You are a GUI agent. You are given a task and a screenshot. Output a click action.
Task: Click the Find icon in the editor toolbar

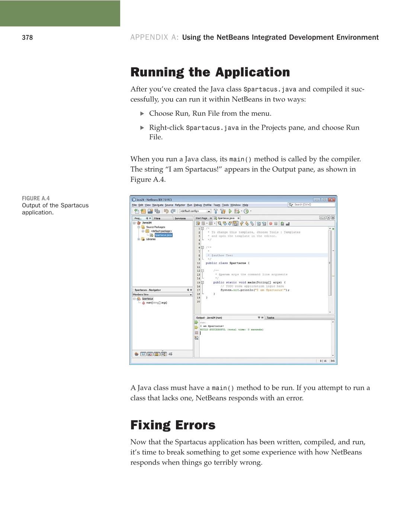(x=220, y=223)
